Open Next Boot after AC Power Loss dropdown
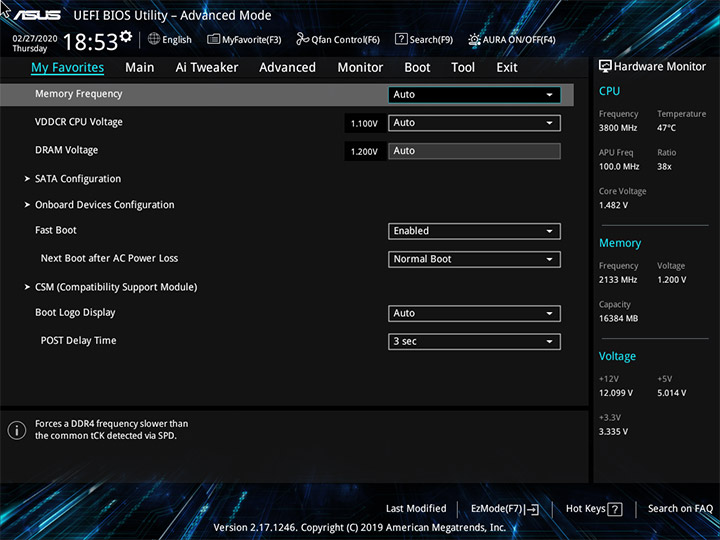The image size is (720, 540). point(474,259)
